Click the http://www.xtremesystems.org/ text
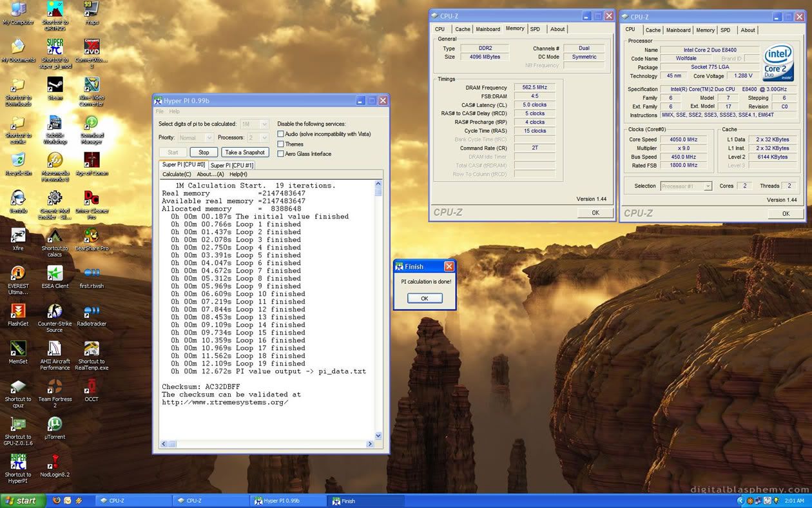This screenshot has width=812, height=508. (225, 402)
